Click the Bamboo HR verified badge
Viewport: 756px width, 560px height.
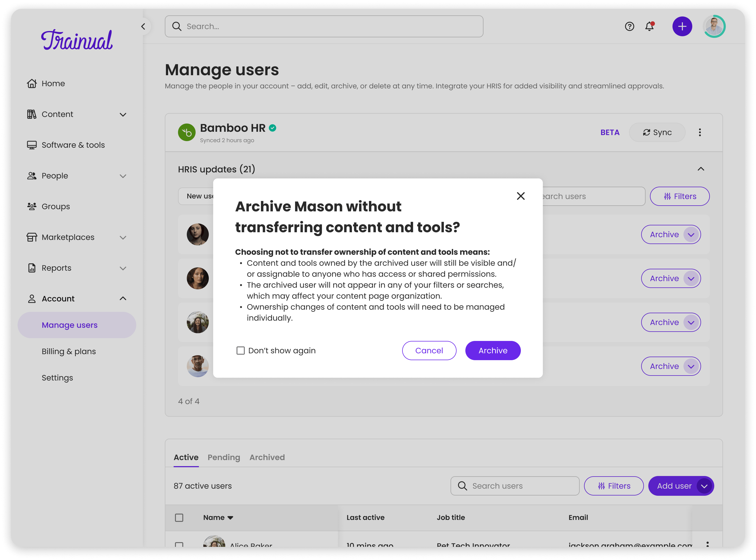pyautogui.click(x=272, y=128)
